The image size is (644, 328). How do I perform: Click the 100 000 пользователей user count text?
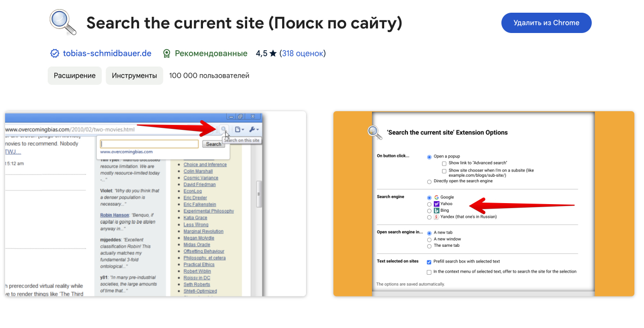[x=209, y=76]
